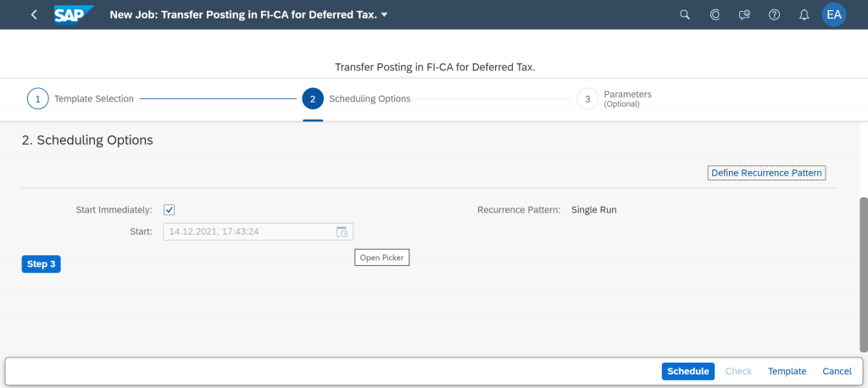Uncheck the Start Immediately checkbox
The height and width of the screenshot is (388, 868).
point(169,210)
